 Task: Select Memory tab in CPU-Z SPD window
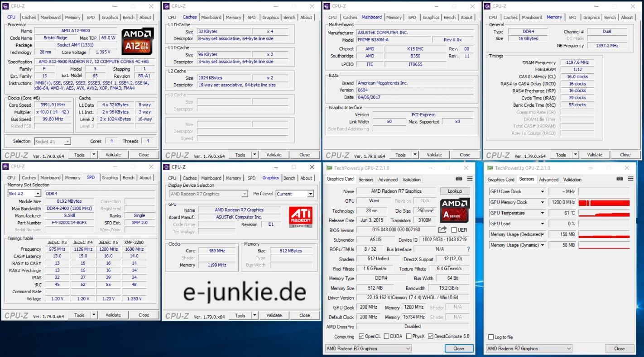click(x=72, y=178)
